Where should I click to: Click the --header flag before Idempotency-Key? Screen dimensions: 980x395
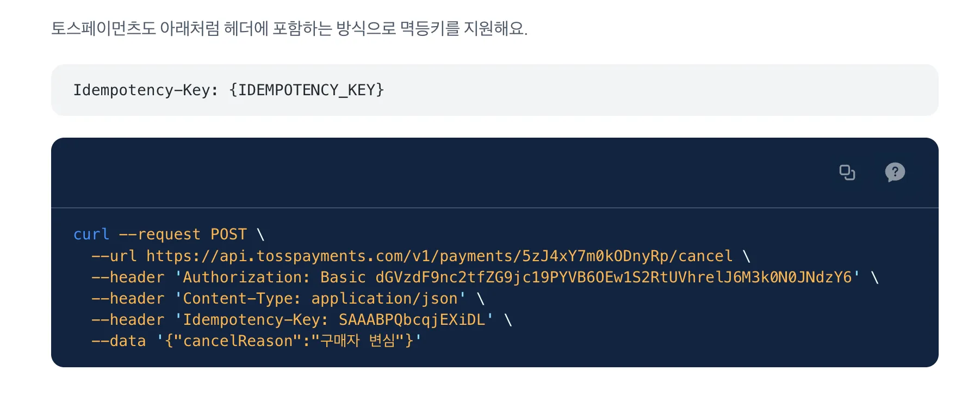tap(128, 319)
